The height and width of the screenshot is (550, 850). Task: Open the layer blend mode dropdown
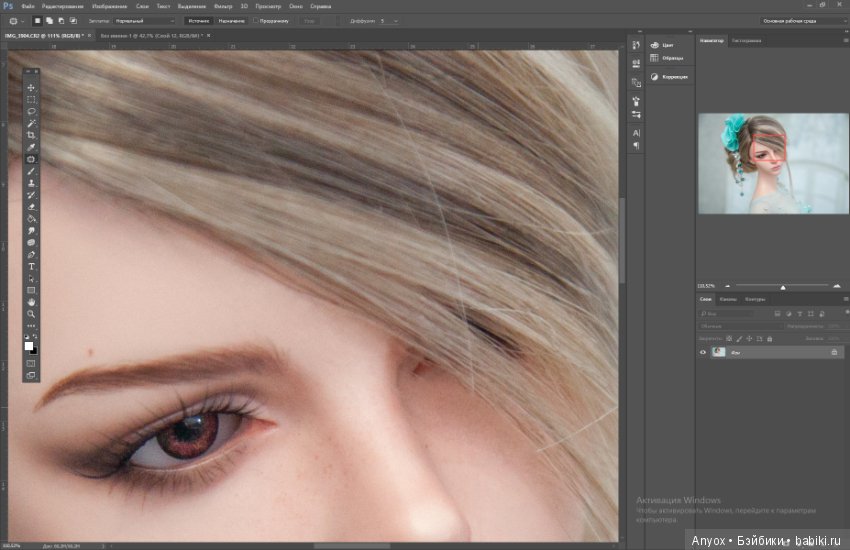(740, 326)
